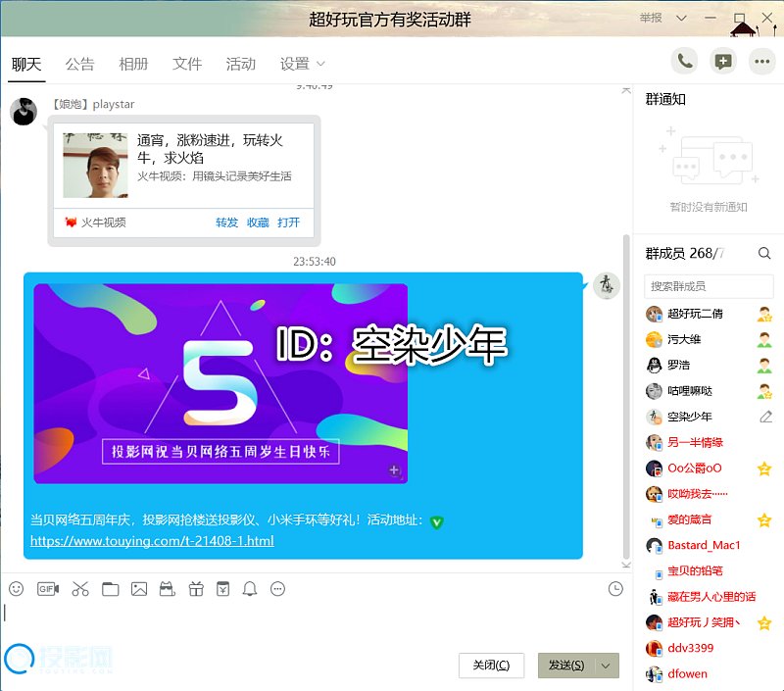The height and width of the screenshot is (691, 784).
Task: Switch to the 相册 tab
Action: tap(133, 65)
